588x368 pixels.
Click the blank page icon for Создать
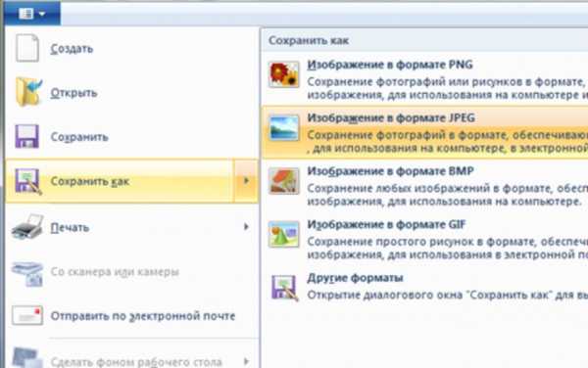click(x=27, y=48)
